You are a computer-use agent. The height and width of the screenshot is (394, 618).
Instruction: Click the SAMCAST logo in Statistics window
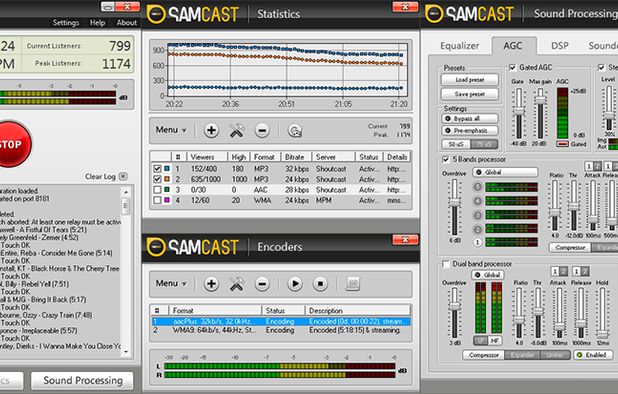[193, 14]
